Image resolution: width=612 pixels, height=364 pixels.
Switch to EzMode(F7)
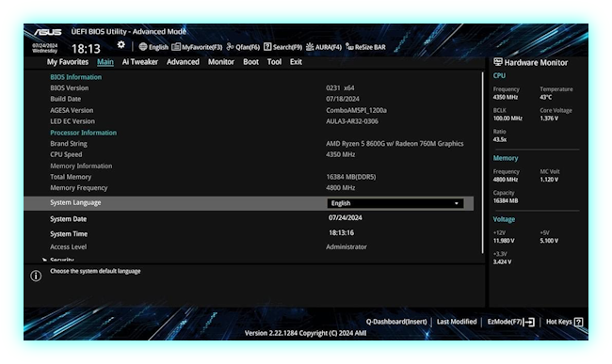505,322
